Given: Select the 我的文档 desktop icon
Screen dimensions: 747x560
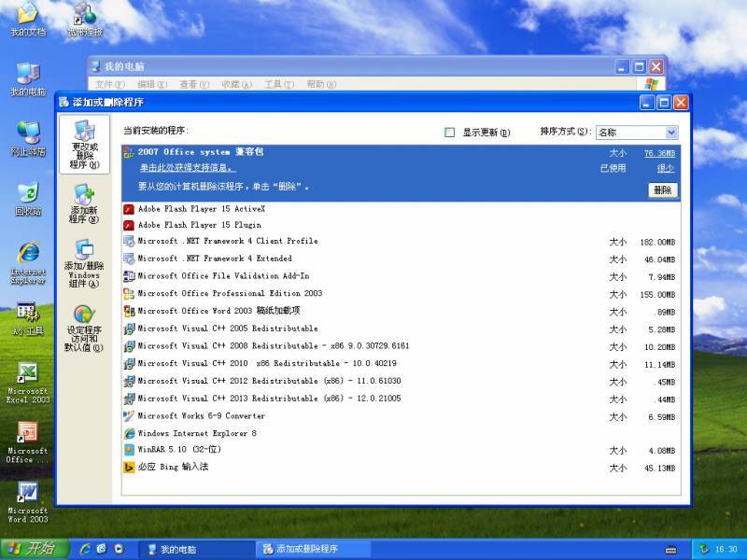Looking at the screenshot, I should 28,20.
